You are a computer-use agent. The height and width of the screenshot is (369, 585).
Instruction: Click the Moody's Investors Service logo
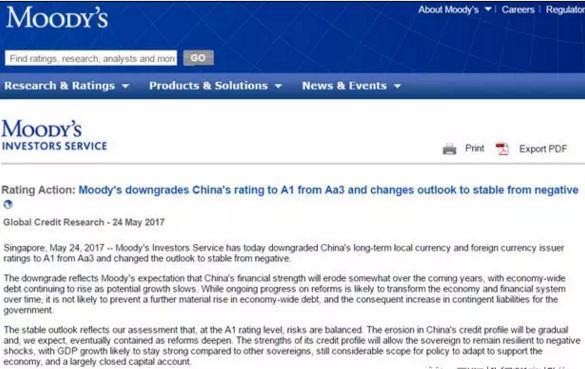[x=54, y=135]
